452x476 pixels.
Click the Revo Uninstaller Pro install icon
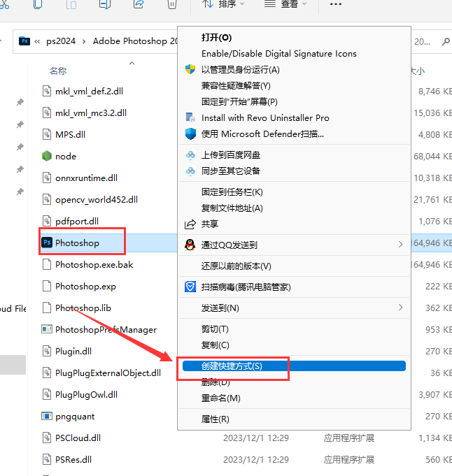[x=190, y=118]
